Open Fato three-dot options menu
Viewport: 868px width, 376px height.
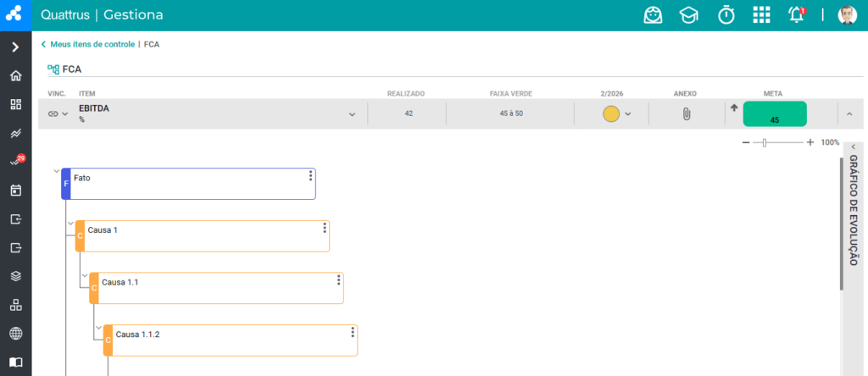(x=310, y=176)
